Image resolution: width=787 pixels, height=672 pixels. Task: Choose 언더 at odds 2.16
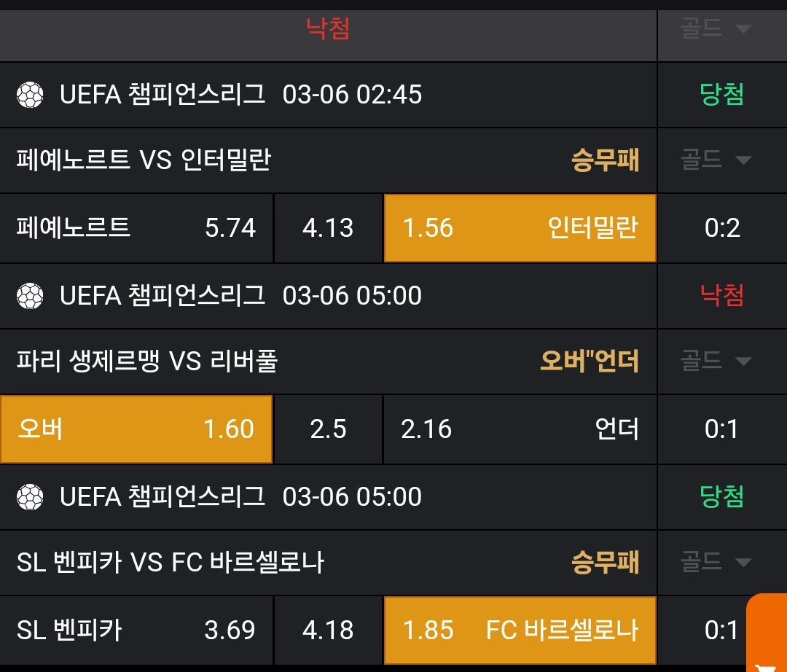[520, 429]
